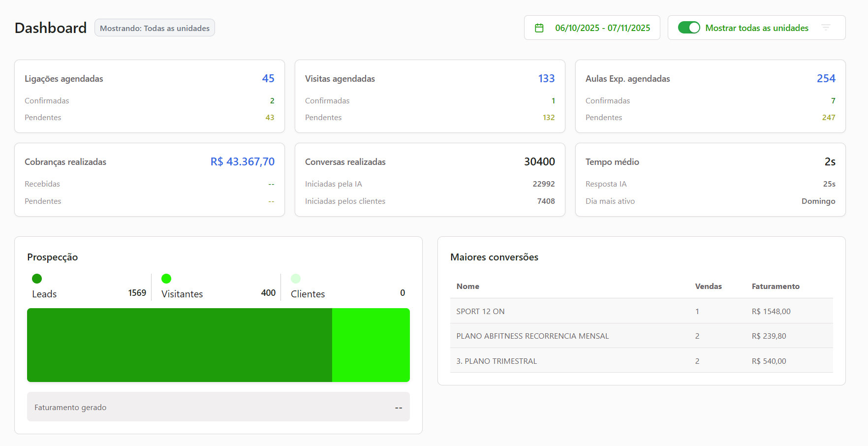
Task: Click the filter icon beside unit toggle
Action: 826,28
